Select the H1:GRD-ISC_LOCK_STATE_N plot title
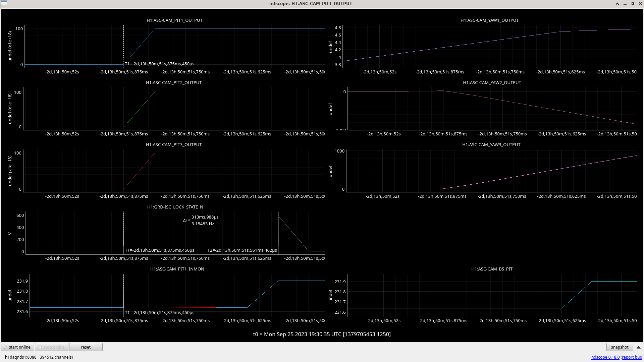This screenshot has height=362, width=644. click(175, 207)
